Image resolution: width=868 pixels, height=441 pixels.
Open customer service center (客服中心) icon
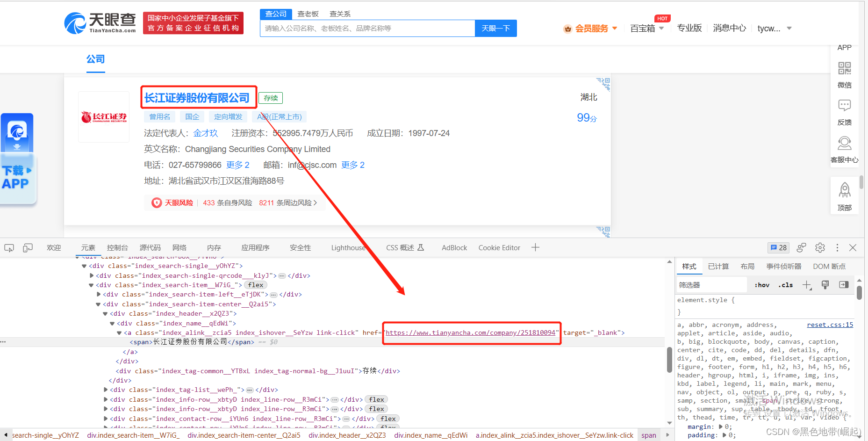coord(844,143)
